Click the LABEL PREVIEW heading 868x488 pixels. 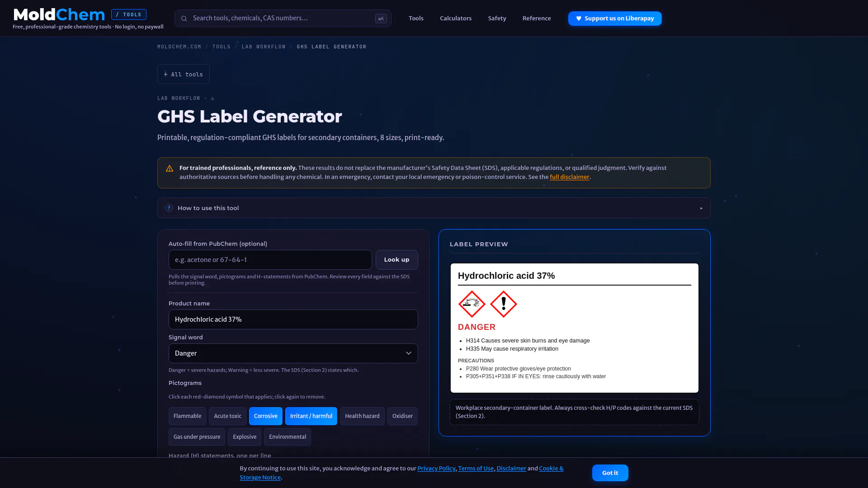pos(479,244)
